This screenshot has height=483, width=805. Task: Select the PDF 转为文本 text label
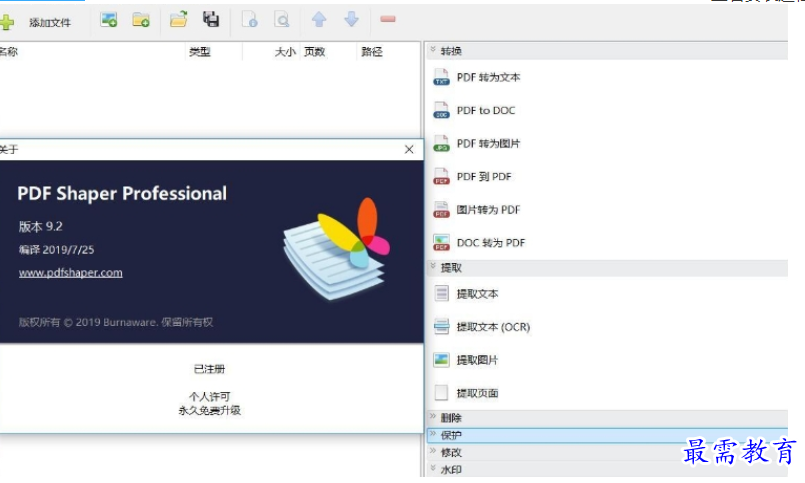pyautogui.click(x=488, y=78)
